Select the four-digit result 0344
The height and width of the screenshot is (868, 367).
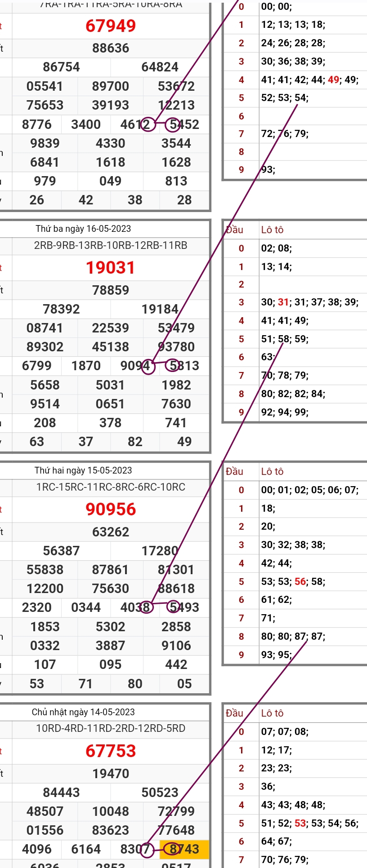86,607
